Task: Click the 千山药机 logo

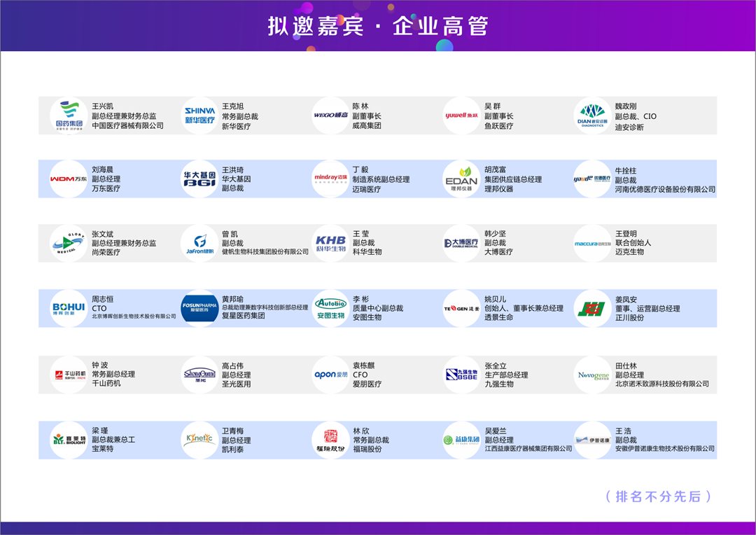Action: pyautogui.click(x=69, y=375)
